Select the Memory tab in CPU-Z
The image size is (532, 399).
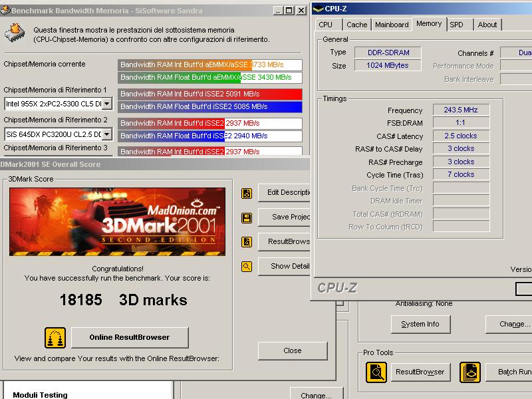[x=429, y=24]
